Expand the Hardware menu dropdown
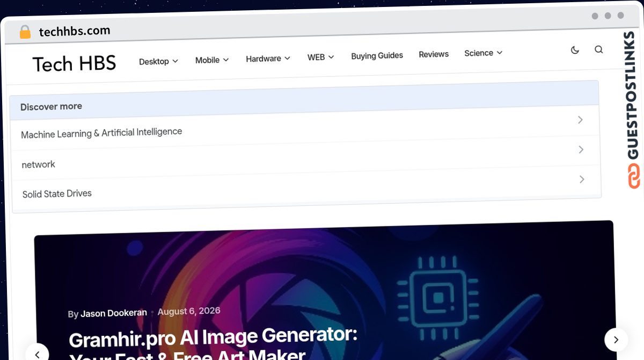The image size is (644, 360). pos(268,58)
